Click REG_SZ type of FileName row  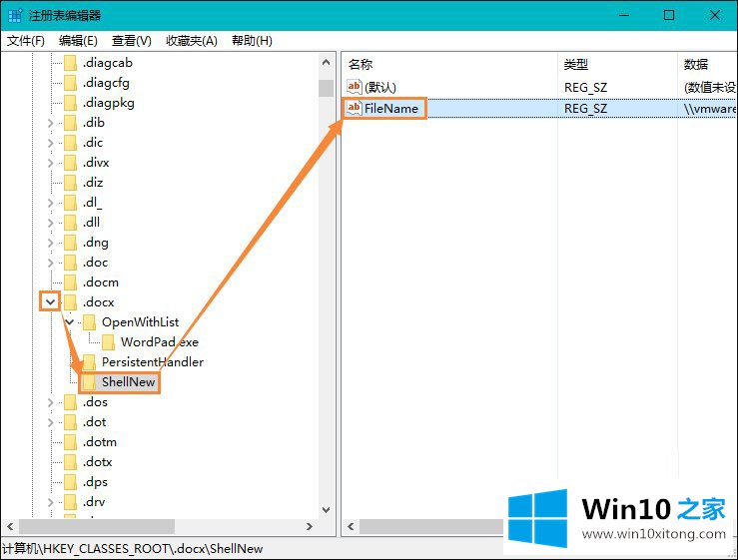[x=585, y=109]
